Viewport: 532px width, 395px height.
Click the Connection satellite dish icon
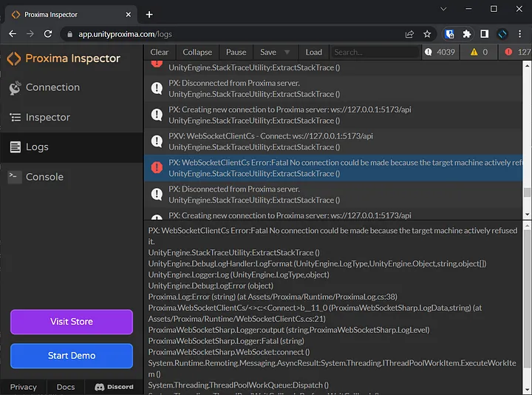15,87
